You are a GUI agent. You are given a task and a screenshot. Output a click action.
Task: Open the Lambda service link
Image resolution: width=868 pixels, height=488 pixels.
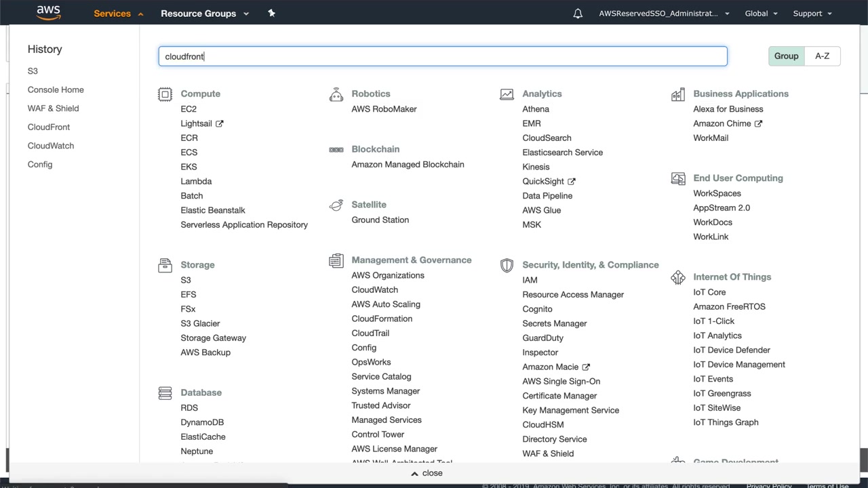(x=196, y=181)
